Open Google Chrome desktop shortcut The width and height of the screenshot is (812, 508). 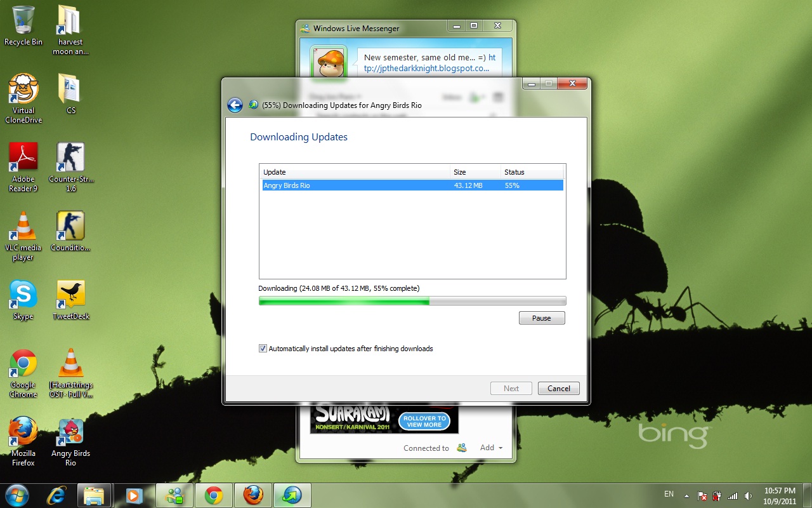click(23, 373)
